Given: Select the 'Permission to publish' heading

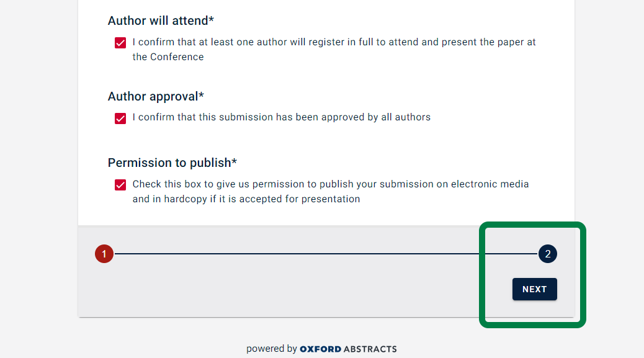Looking at the screenshot, I should (x=169, y=163).
